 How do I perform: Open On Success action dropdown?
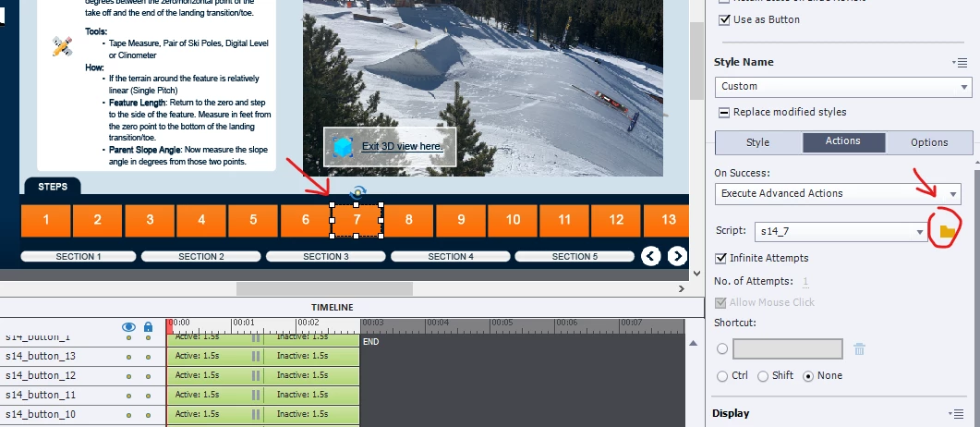tap(838, 194)
